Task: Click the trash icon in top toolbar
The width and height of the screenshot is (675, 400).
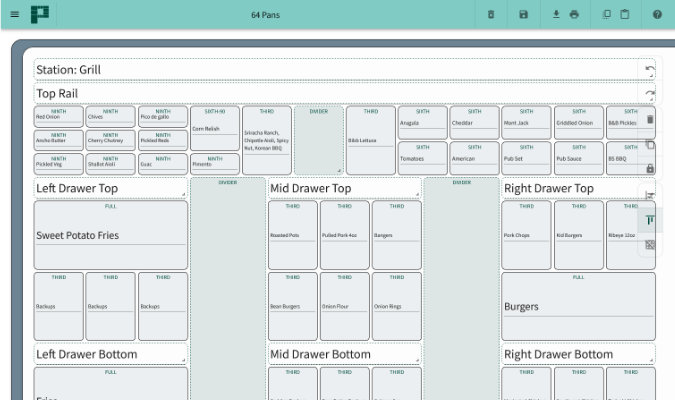Action: click(x=490, y=14)
